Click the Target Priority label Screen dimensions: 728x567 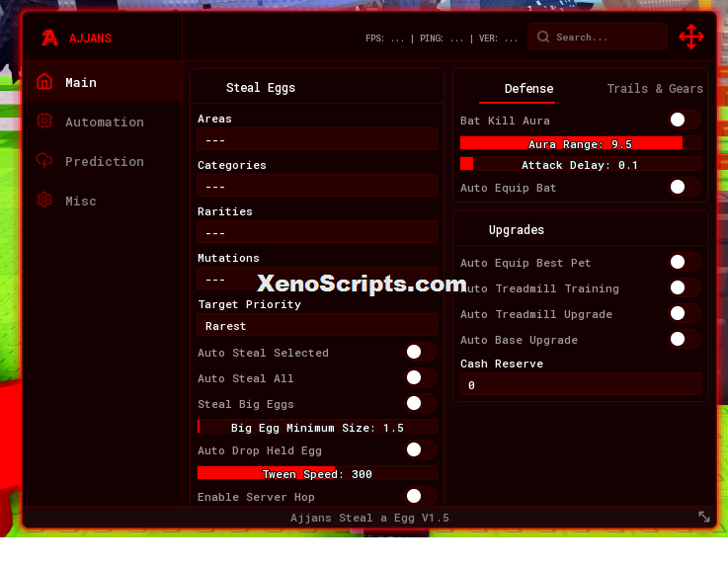(x=249, y=304)
